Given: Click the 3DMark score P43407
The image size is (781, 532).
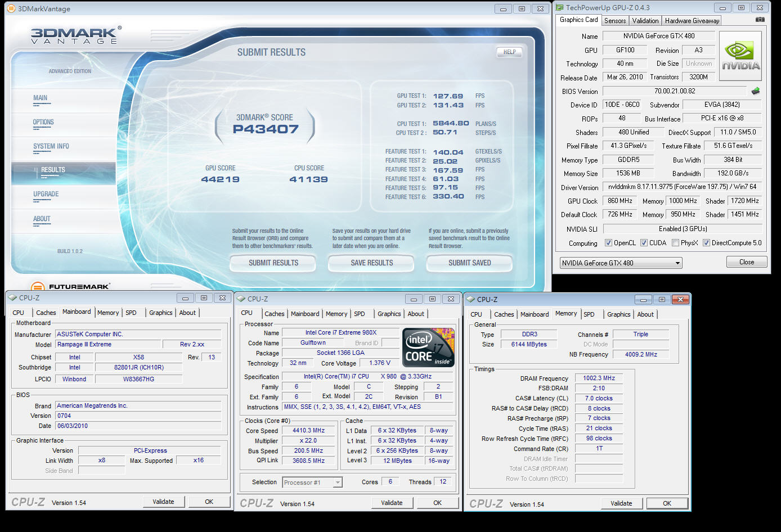Looking at the screenshot, I should 266,129.
